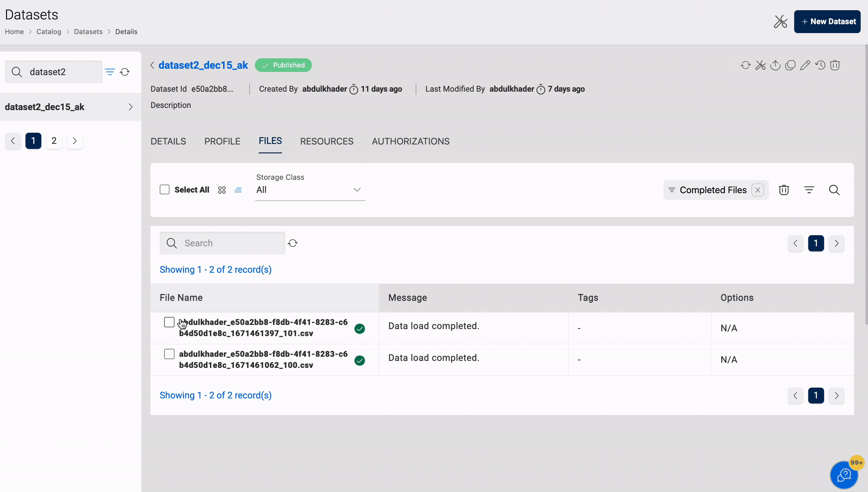
Task: Toggle Select All files checkbox
Action: [x=164, y=190]
